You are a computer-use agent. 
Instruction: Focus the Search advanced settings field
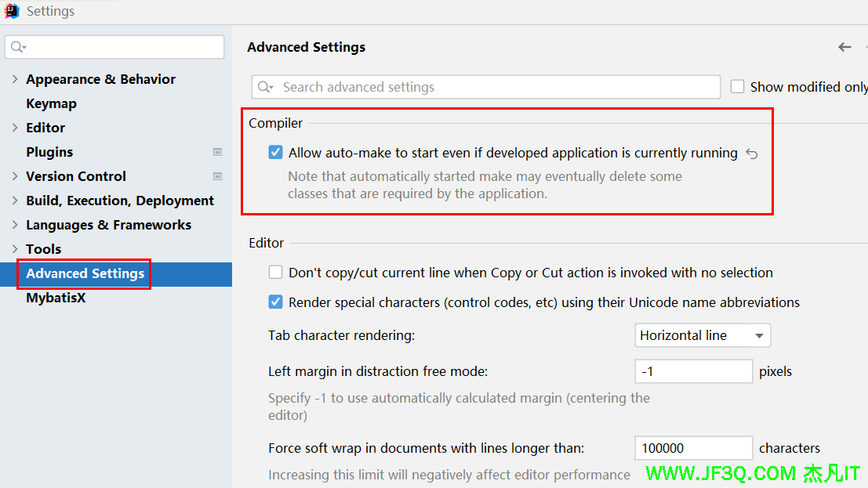[x=494, y=87]
